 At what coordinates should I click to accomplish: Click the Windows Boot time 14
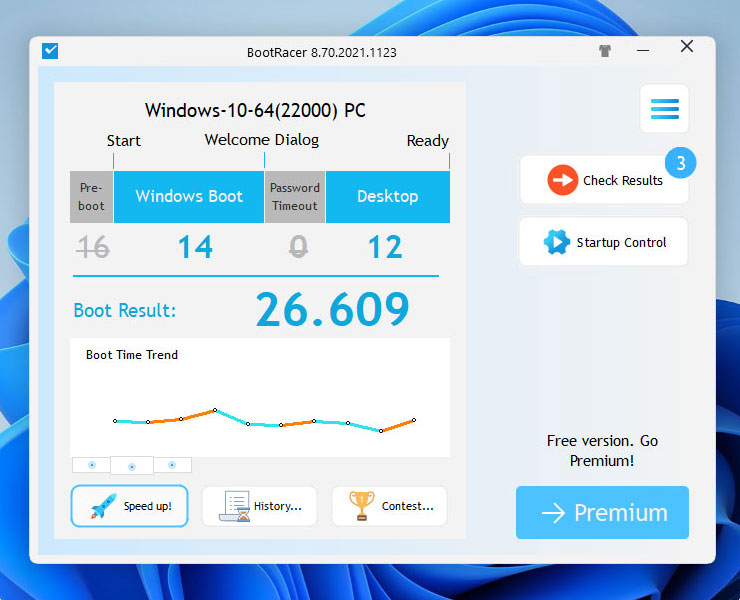pos(195,247)
